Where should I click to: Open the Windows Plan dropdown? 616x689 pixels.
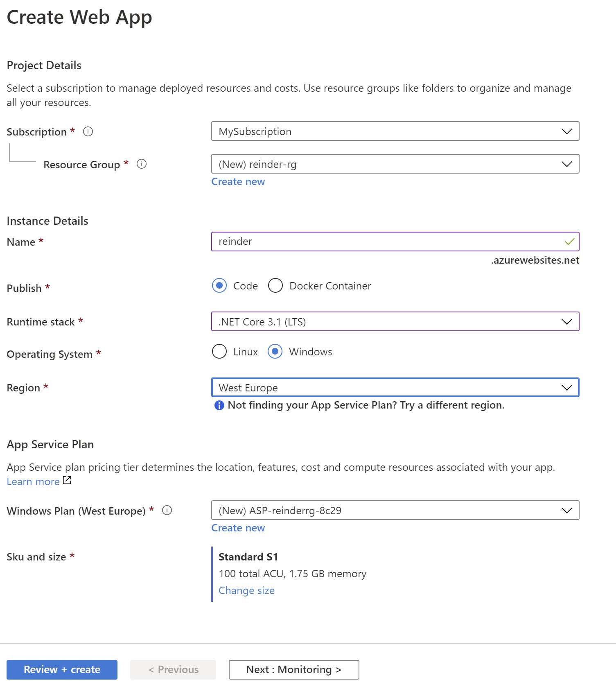click(395, 511)
